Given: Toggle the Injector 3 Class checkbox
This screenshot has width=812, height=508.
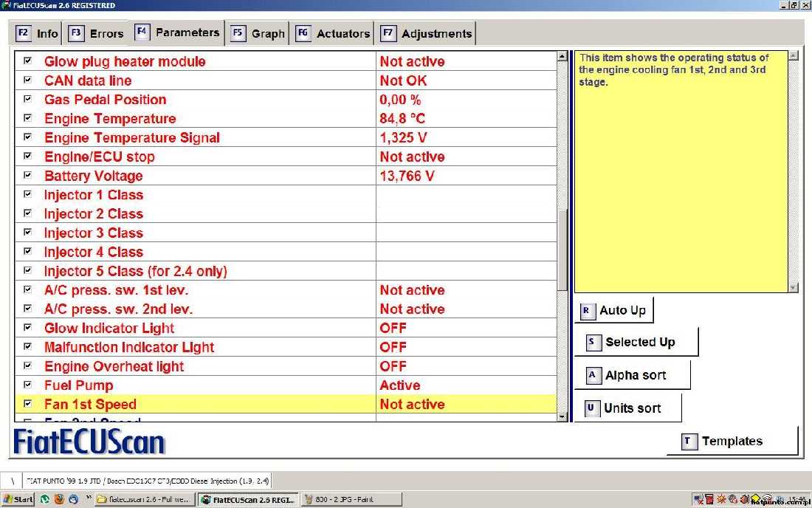Looking at the screenshot, I should coord(27,232).
